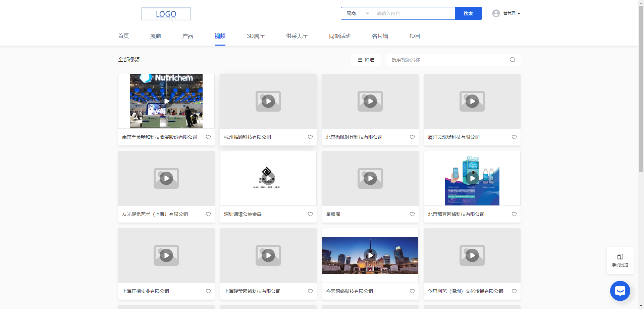Viewport: 644px width, 309px height.
Task: Click the blue 搜索 button
Action: click(x=468, y=13)
